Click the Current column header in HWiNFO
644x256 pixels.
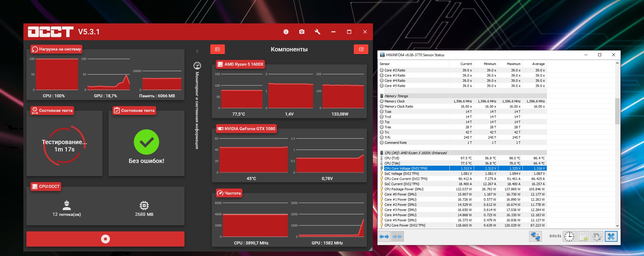pyautogui.click(x=461, y=64)
